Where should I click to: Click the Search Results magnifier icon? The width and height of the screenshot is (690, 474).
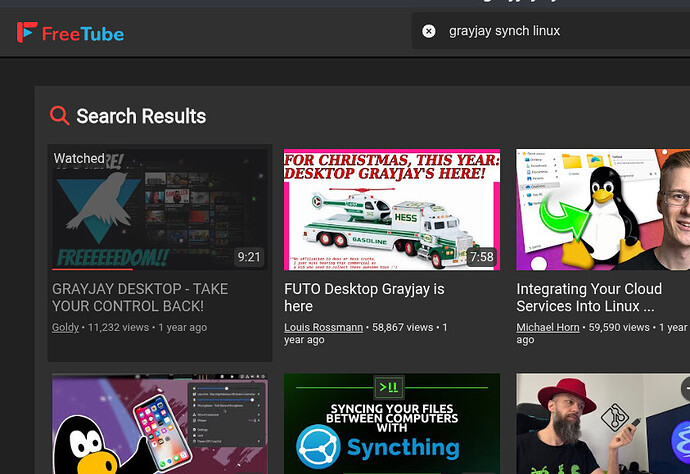tap(59, 116)
